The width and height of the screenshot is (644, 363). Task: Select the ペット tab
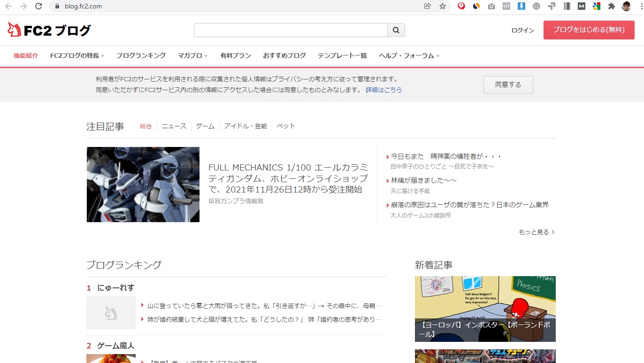click(x=286, y=126)
